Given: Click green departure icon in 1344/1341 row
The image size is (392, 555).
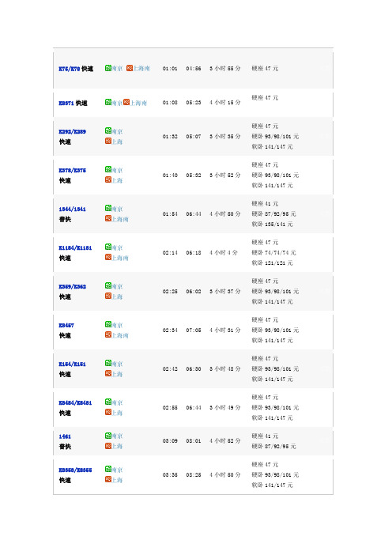Looking at the screenshot, I should 108,208.
